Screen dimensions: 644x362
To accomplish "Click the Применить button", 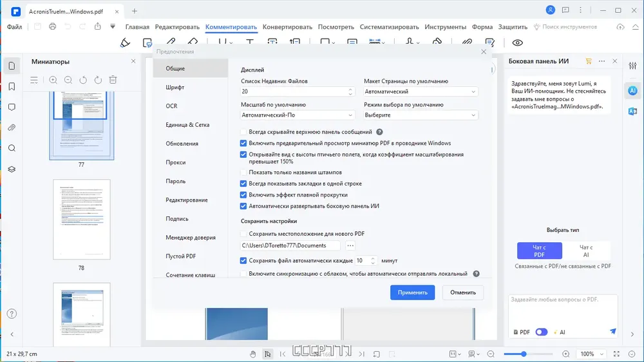I will coord(412,292).
